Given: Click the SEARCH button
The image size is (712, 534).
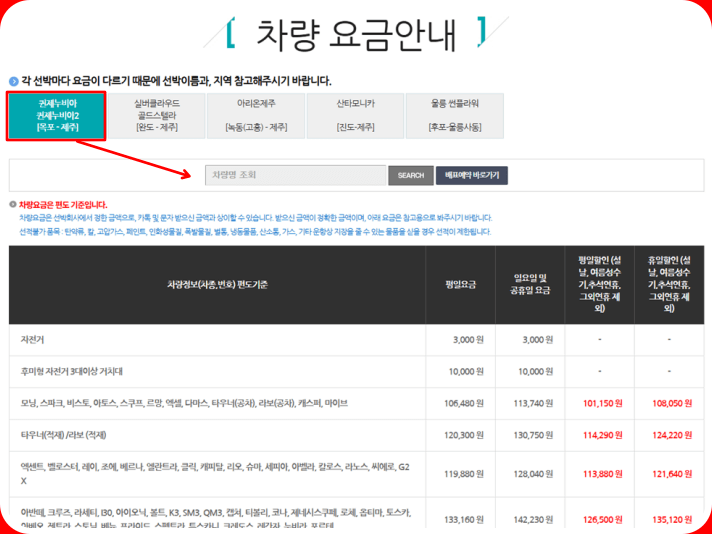Looking at the screenshot, I should (x=411, y=175).
